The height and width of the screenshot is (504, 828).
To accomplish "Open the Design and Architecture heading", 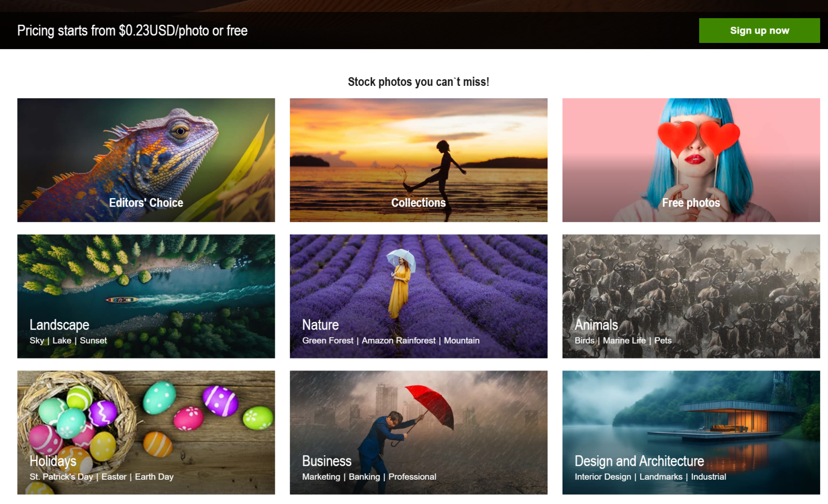I will pos(639,461).
